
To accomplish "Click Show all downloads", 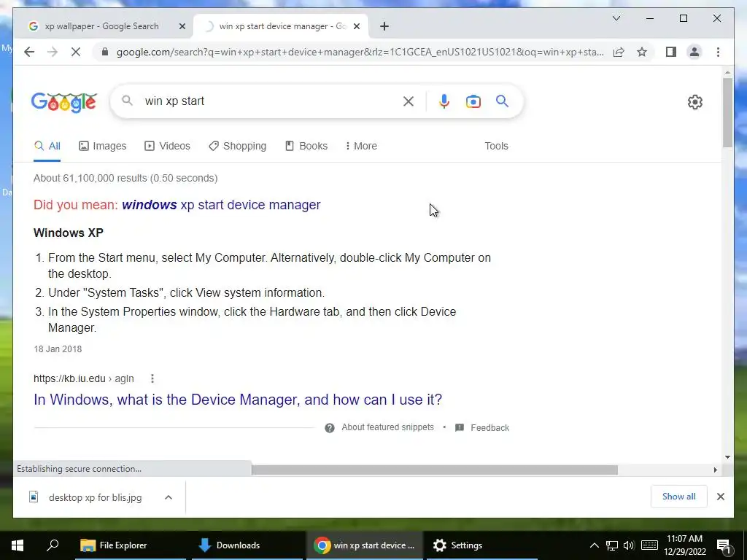I will point(679,497).
